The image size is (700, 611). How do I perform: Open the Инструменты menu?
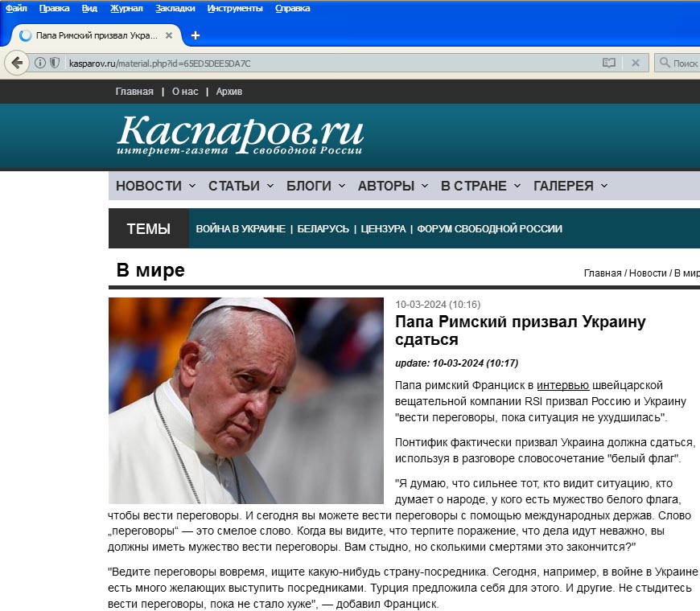tap(235, 9)
